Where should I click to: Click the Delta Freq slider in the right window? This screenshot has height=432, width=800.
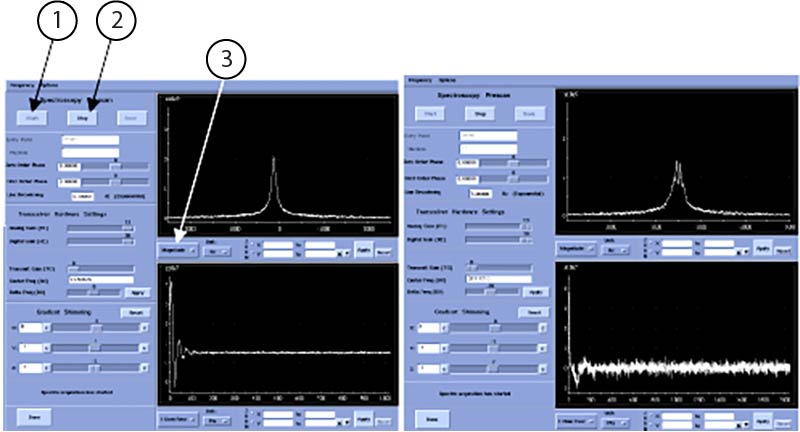point(493,291)
